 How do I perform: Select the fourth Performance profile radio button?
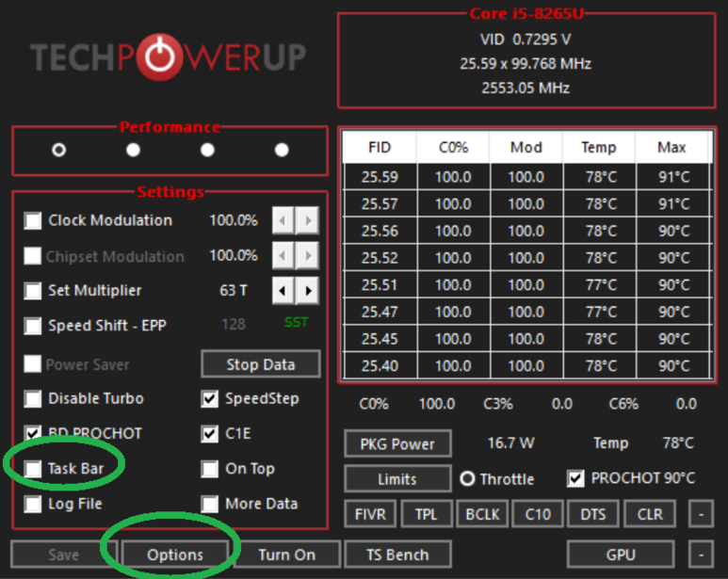[282, 150]
